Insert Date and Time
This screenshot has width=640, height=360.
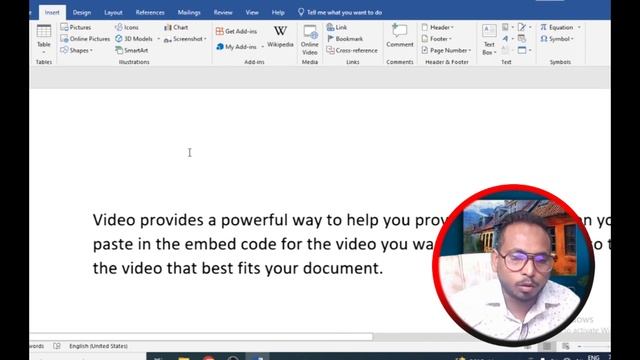pos(522,39)
